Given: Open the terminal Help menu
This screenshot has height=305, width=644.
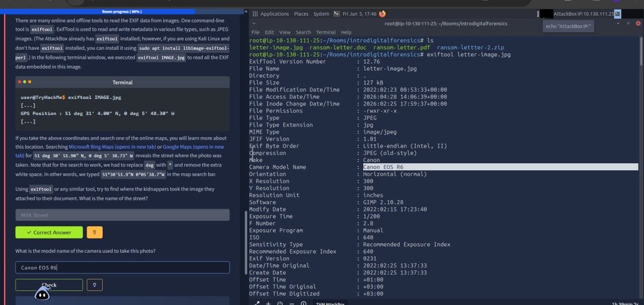Looking at the screenshot, I should 346,32.
